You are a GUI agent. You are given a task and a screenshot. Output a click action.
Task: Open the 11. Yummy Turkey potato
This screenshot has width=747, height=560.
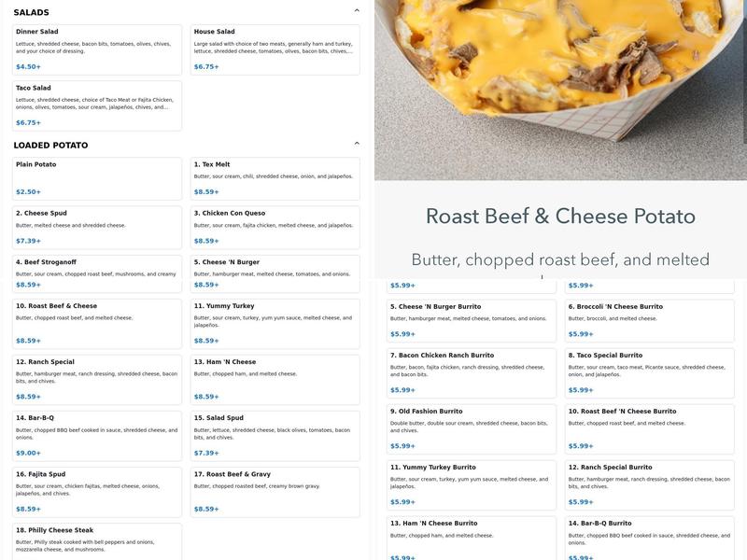[x=275, y=323]
